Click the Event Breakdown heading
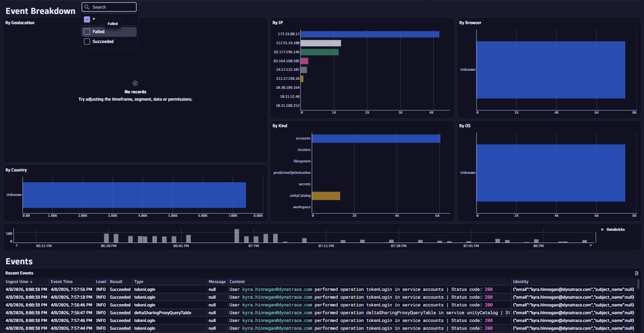 pos(41,11)
